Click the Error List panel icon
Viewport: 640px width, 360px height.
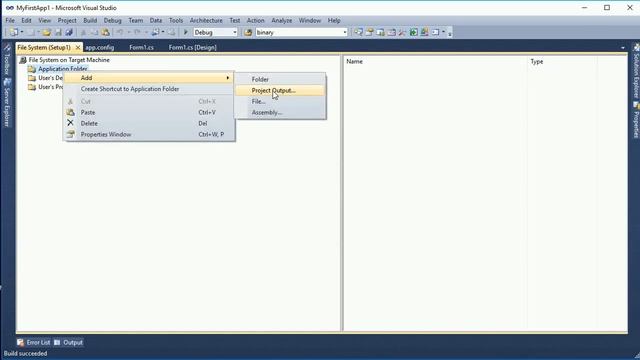click(21, 342)
